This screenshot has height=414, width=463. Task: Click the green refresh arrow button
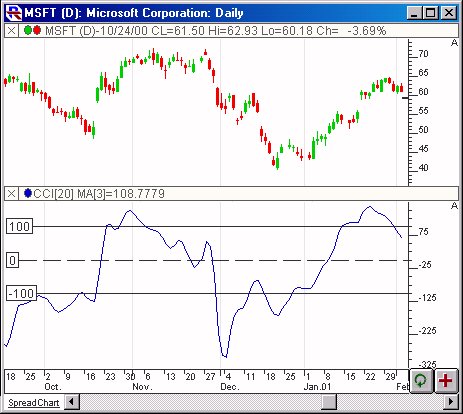421,380
